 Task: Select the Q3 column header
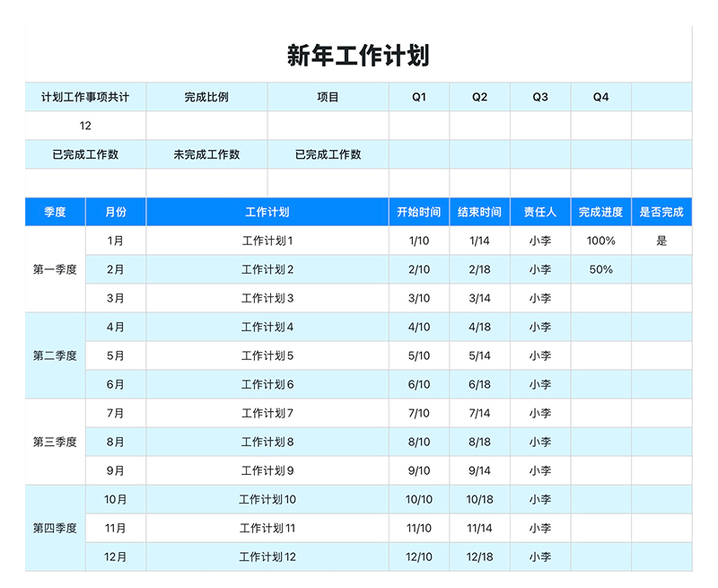[x=540, y=97]
